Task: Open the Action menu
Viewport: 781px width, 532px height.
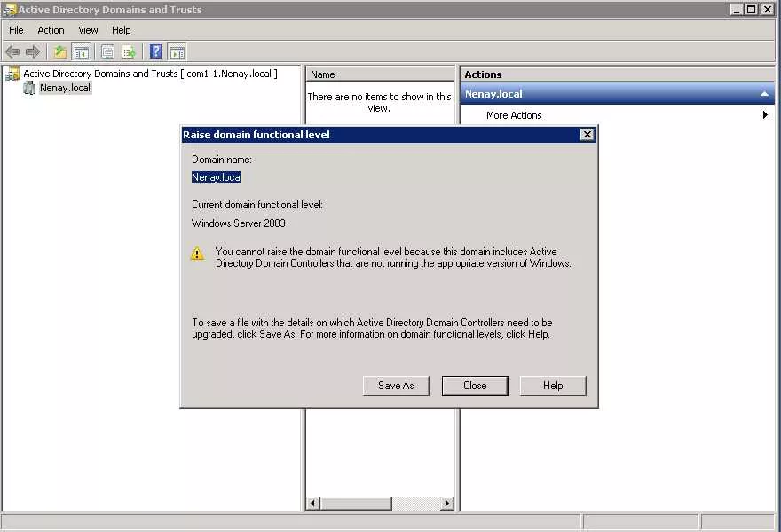Action: pyautogui.click(x=51, y=30)
